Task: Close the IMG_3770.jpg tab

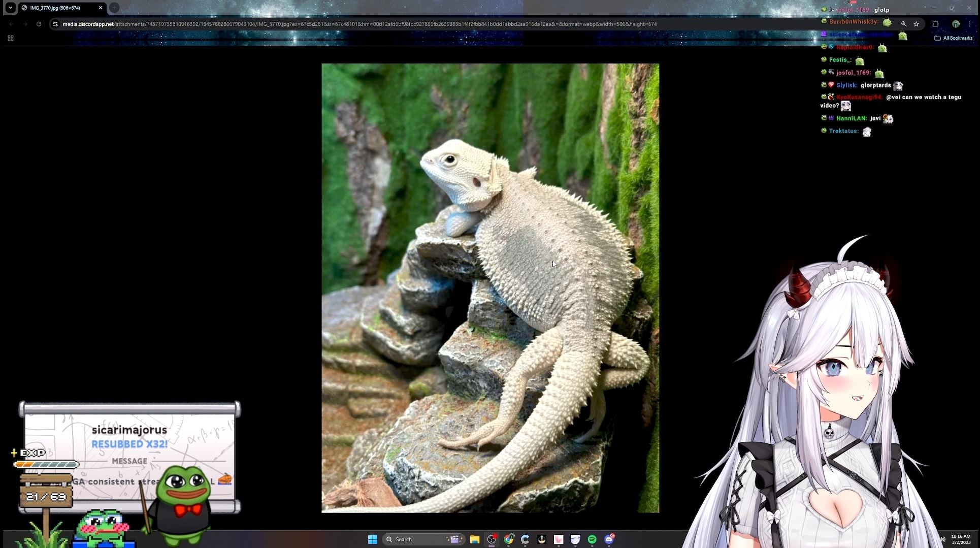Action: click(101, 8)
